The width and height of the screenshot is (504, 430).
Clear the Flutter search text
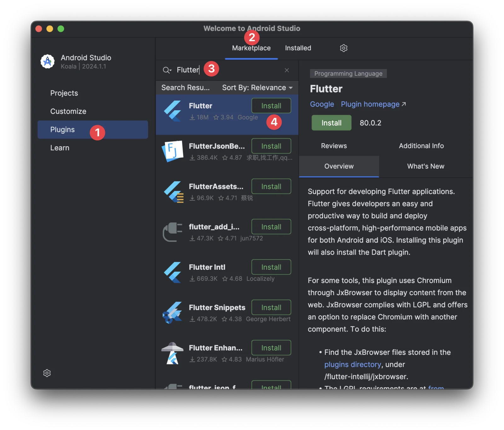(x=287, y=70)
